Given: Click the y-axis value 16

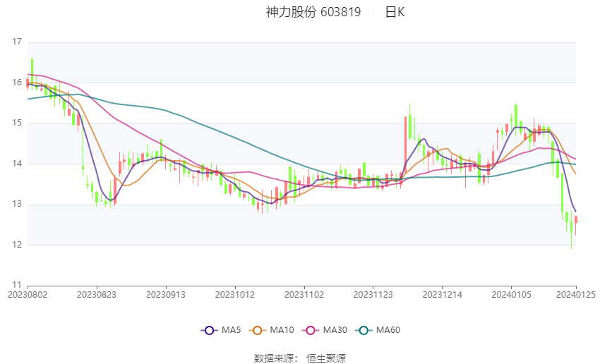Looking at the screenshot, I should coord(17,83).
